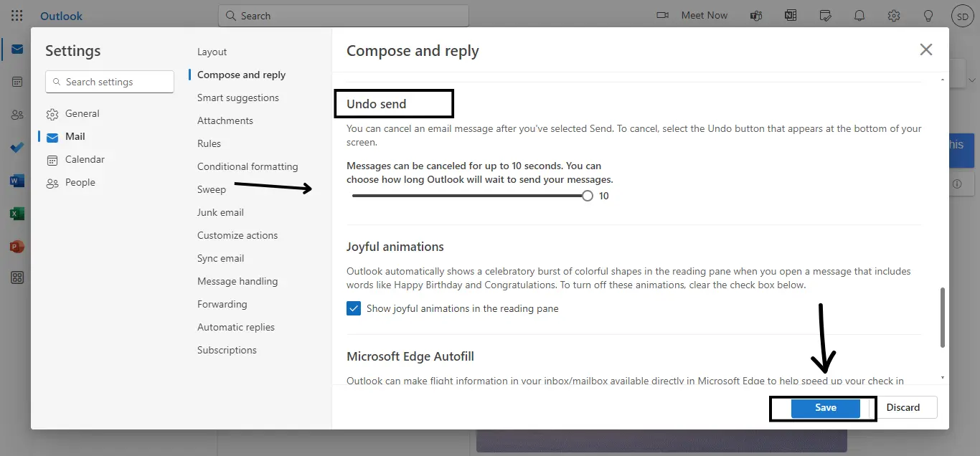Viewport: 980px width, 456px height.
Task: Open Sweep settings
Action: pyautogui.click(x=212, y=189)
